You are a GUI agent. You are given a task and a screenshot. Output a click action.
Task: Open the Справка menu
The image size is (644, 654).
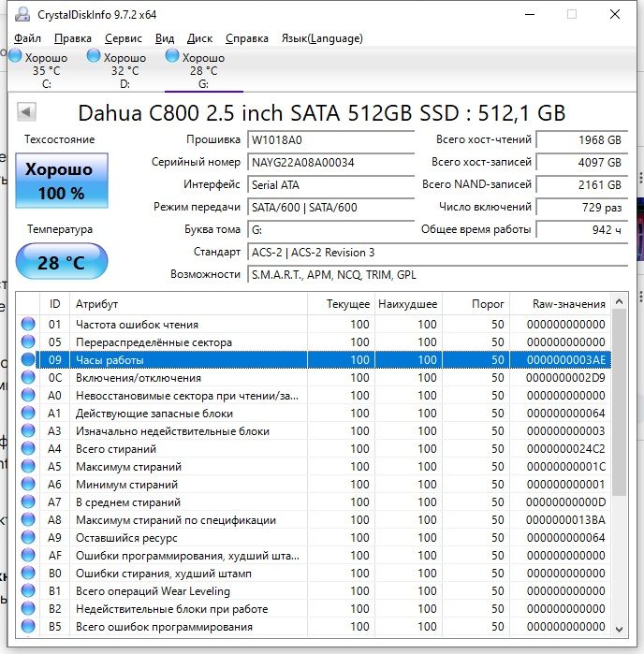pyautogui.click(x=247, y=38)
